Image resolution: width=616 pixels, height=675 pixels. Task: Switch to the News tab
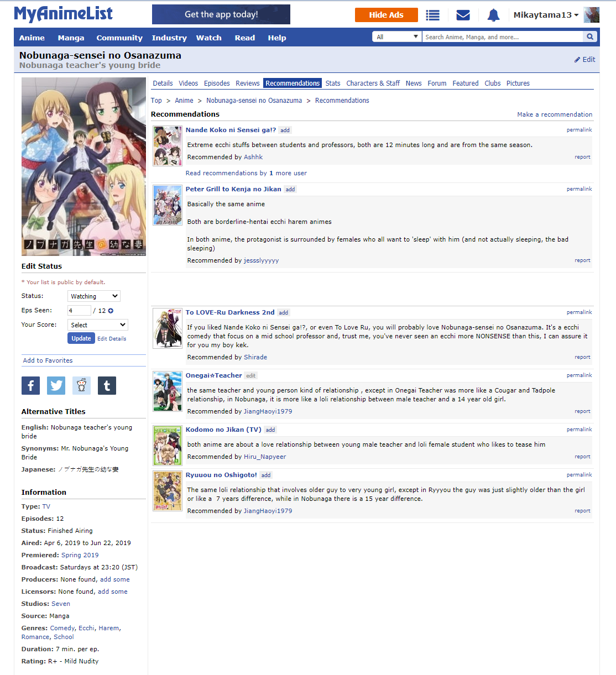point(414,83)
